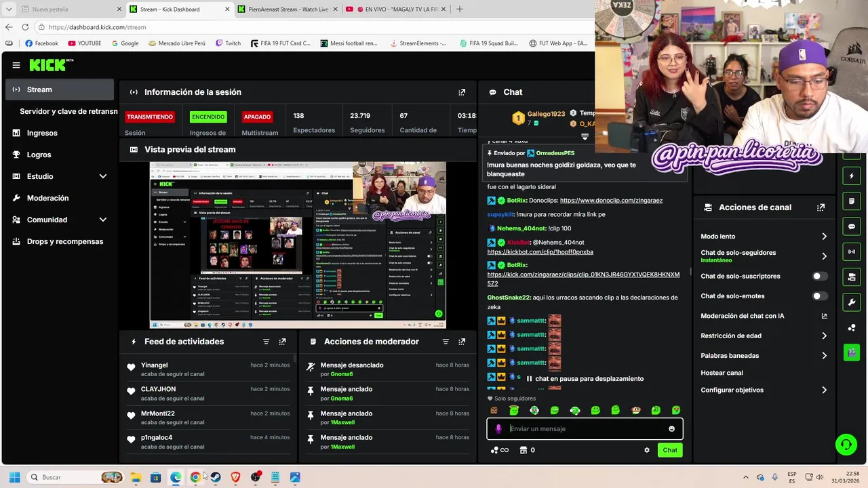Open Servidor y clave de retransmisión

68,111
